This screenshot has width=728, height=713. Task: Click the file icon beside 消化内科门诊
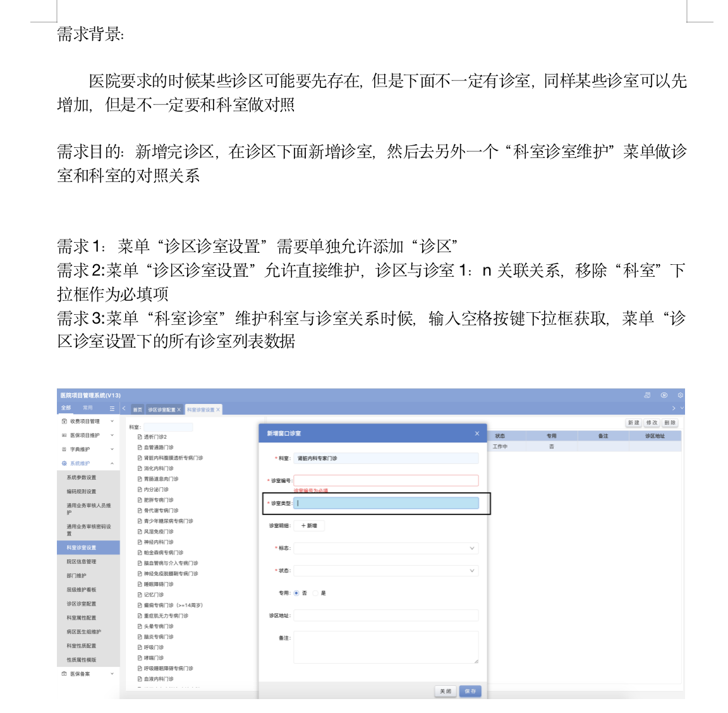coord(140,468)
